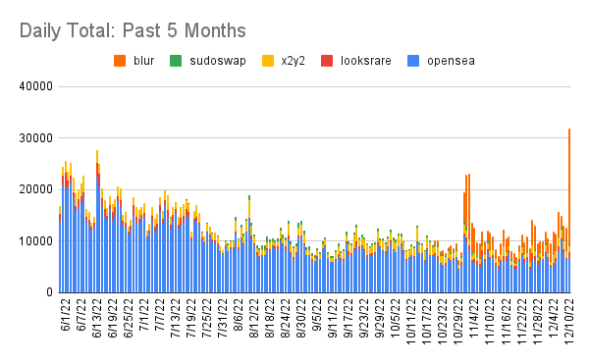Viewport: 589px width, 364px height.
Task: Click the 10000 y-axis label
Action: 36,241
